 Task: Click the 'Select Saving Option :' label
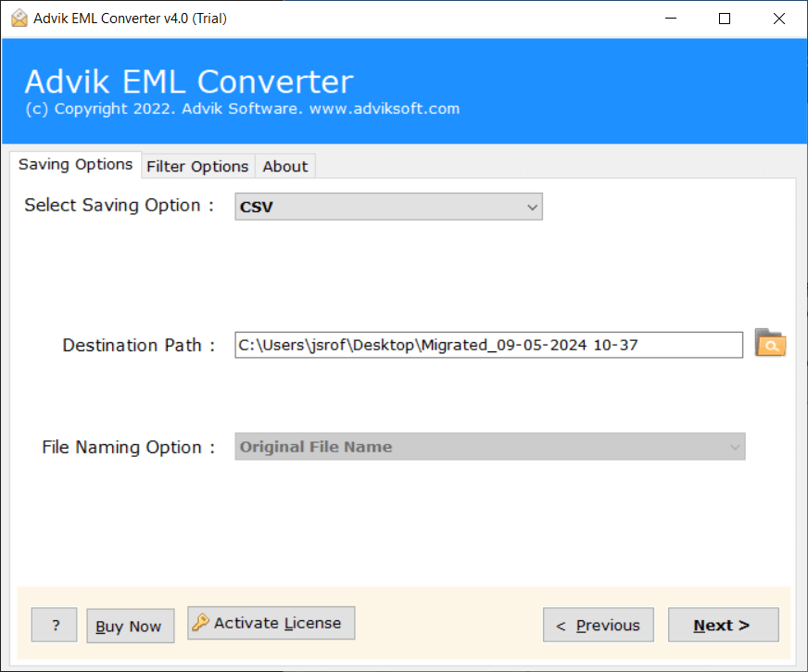point(119,205)
